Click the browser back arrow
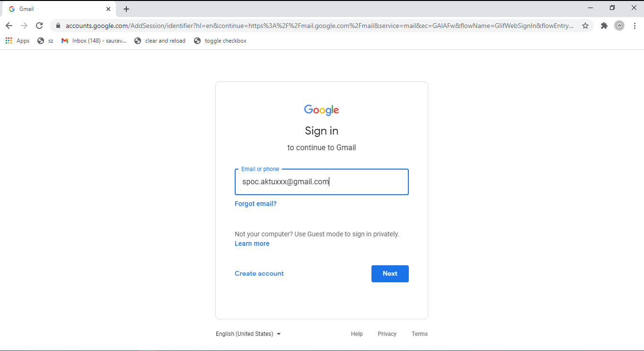Image resolution: width=644 pixels, height=351 pixels. click(x=9, y=26)
